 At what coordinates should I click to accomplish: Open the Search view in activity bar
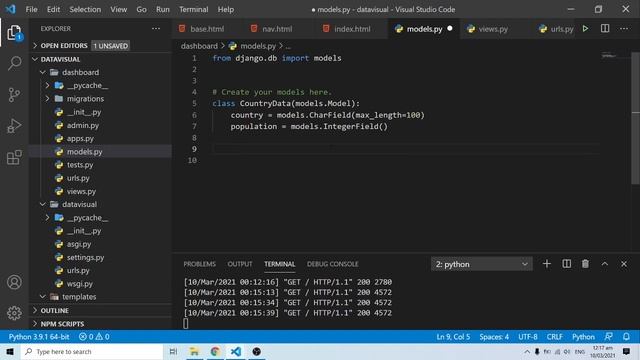coord(14,63)
